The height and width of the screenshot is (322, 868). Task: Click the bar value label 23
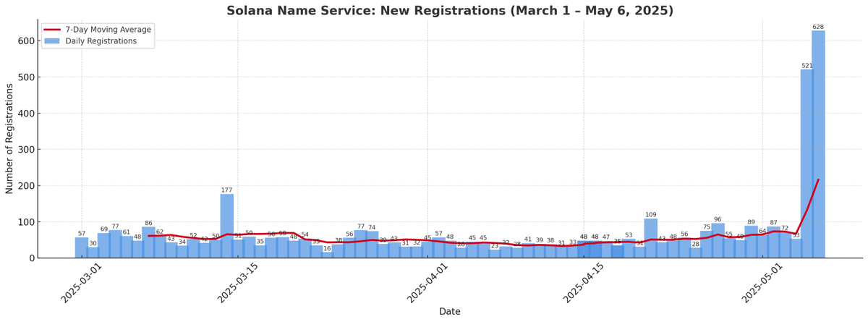(x=495, y=246)
